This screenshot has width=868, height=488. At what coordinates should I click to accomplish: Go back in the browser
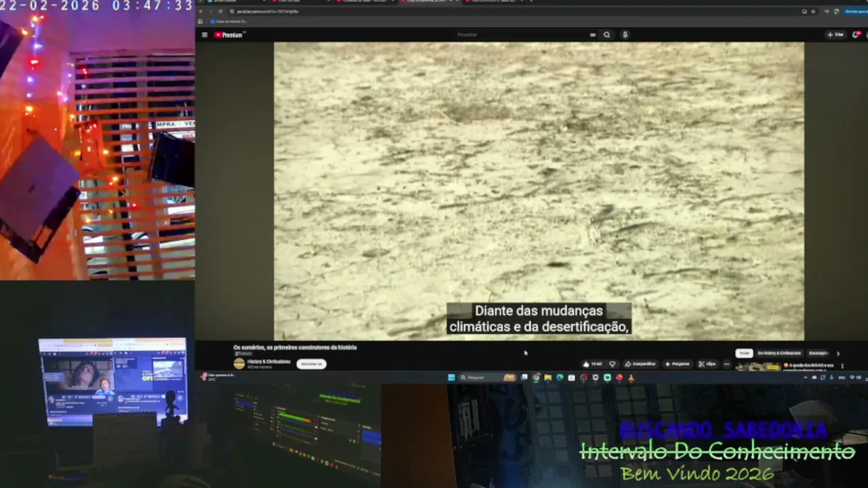click(x=201, y=12)
